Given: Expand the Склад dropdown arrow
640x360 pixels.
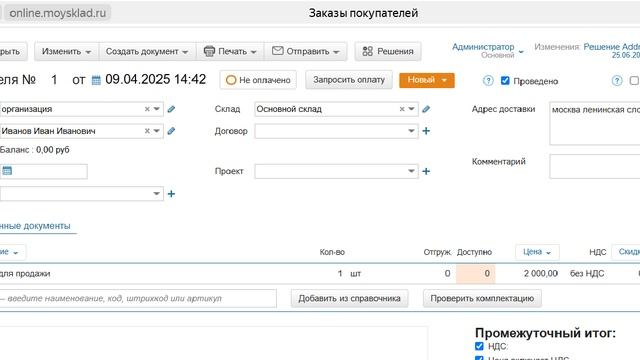Looking at the screenshot, I should (411, 109).
